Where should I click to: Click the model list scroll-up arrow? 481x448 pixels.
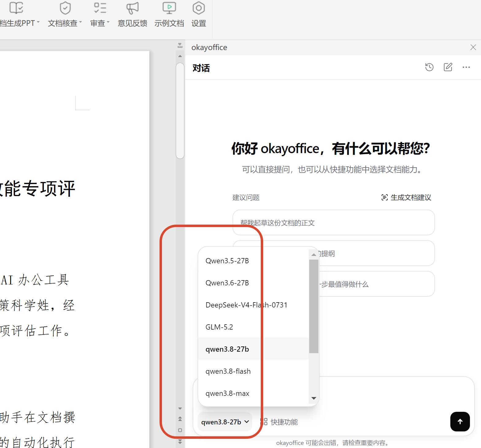point(314,255)
